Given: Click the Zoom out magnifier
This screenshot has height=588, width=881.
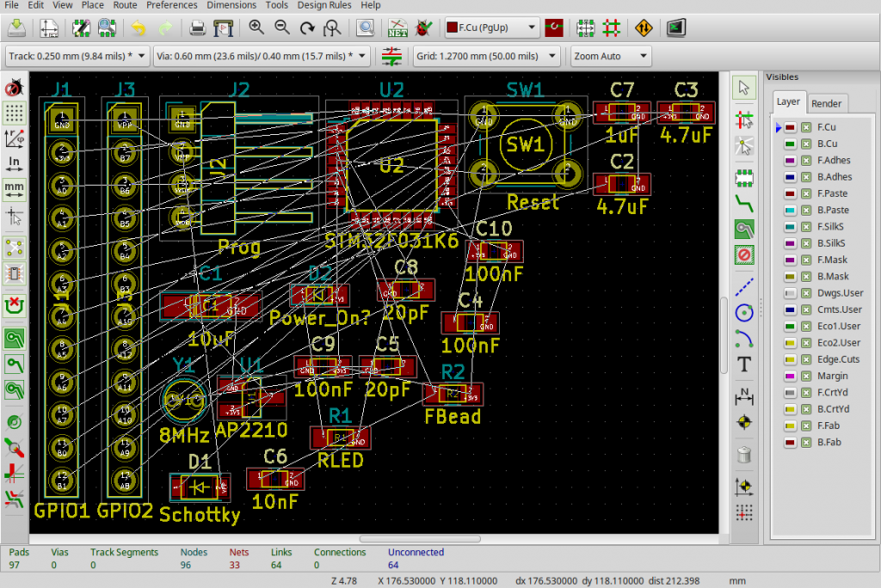Looking at the screenshot, I should coord(281,27).
